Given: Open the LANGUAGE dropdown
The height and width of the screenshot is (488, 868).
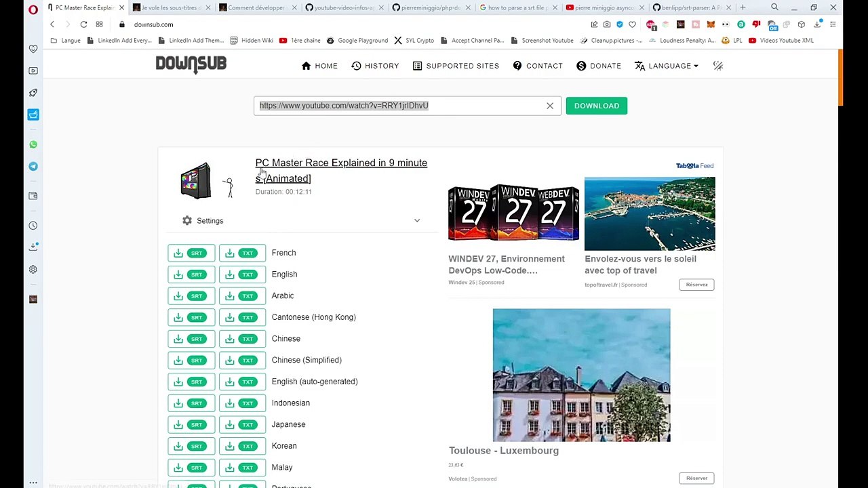Looking at the screenshot, I should [667, 66].
